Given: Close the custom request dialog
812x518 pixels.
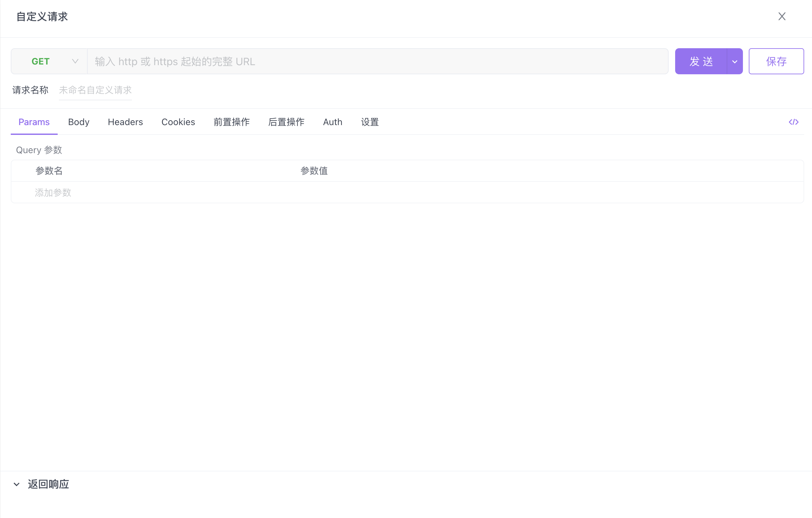Looking at the screenshot, I should [782, 17].
